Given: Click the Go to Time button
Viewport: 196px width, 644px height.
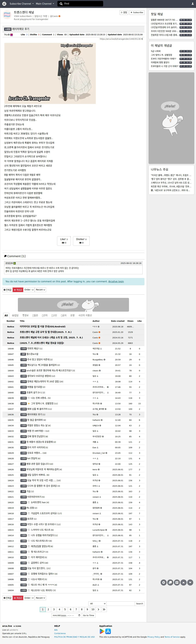Looking at the screenshot, I should coord(89,615).
